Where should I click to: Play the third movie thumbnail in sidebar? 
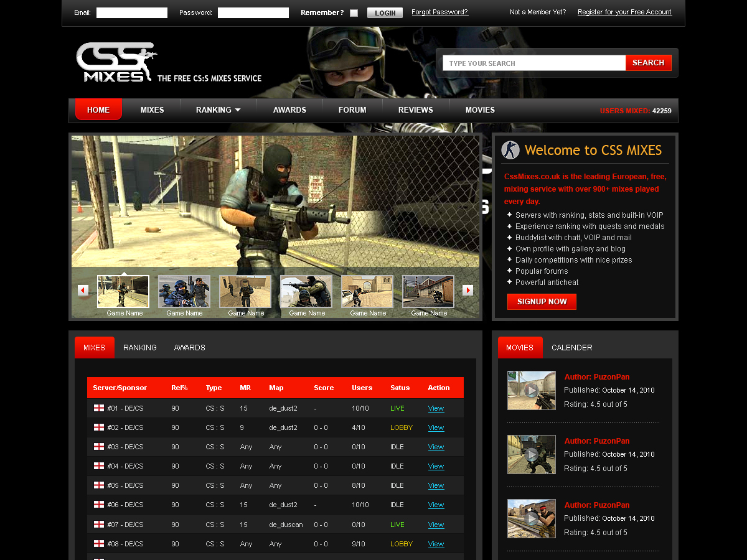(x=532, y=519)
